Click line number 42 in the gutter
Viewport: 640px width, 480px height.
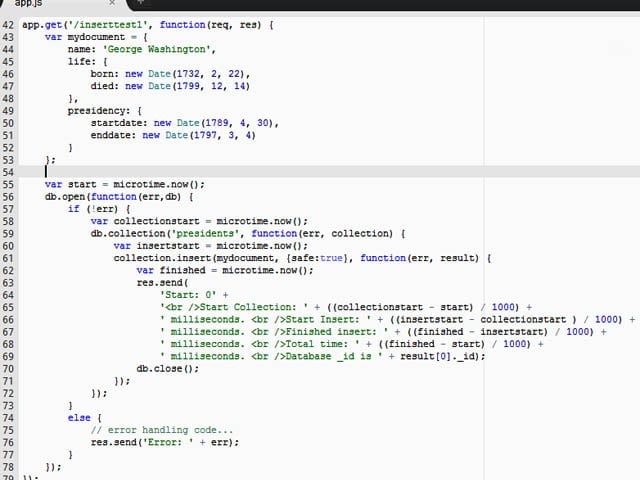[x=8, y=25]
